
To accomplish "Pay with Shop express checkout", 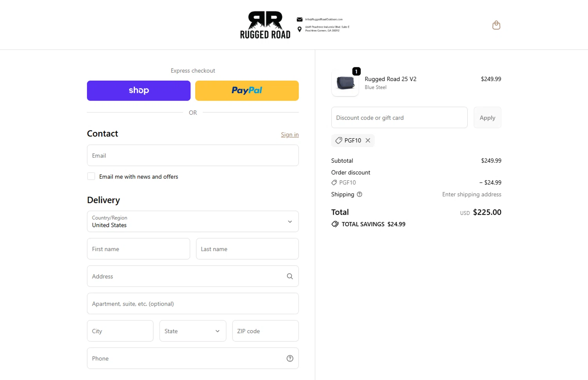I will point(139,90).
